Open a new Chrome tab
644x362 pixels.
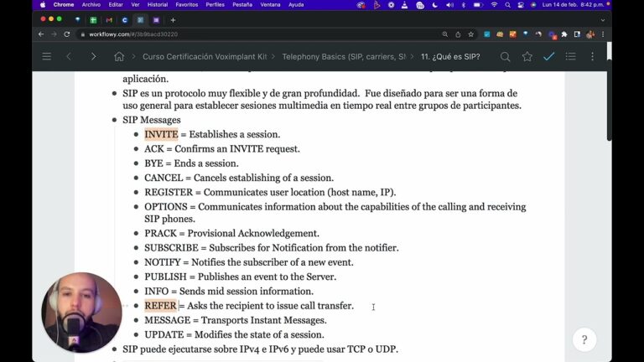(x=173, y=20)
